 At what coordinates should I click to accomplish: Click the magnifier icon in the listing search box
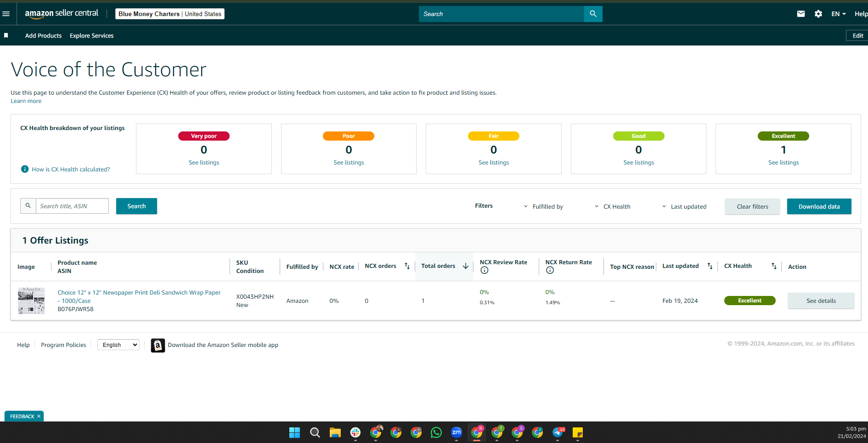click(28, 206)
